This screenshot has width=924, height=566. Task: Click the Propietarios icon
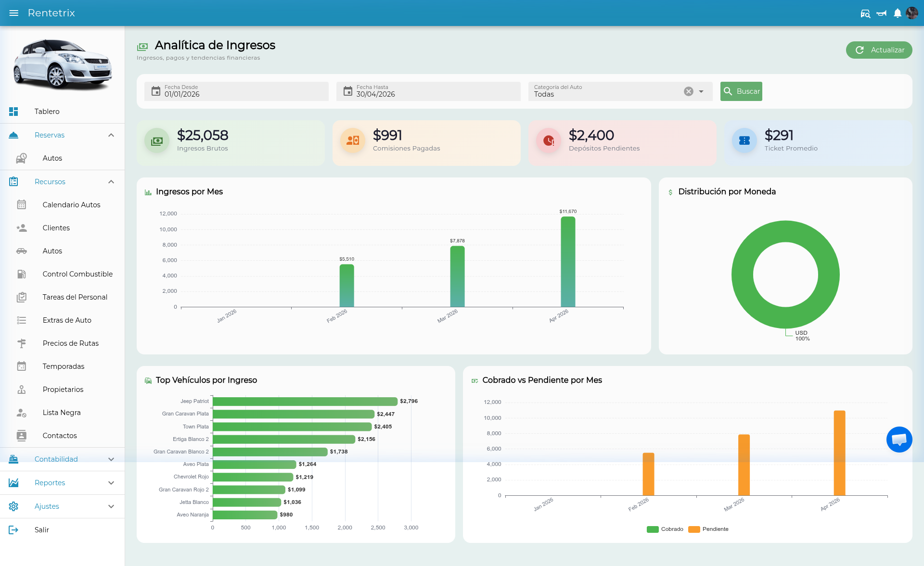22,390
